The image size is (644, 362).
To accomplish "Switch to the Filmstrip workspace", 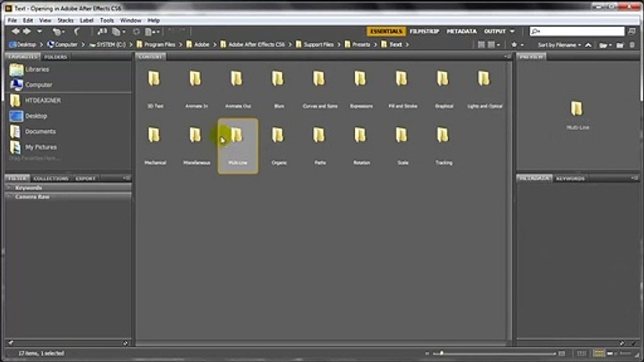I will 424,31.
